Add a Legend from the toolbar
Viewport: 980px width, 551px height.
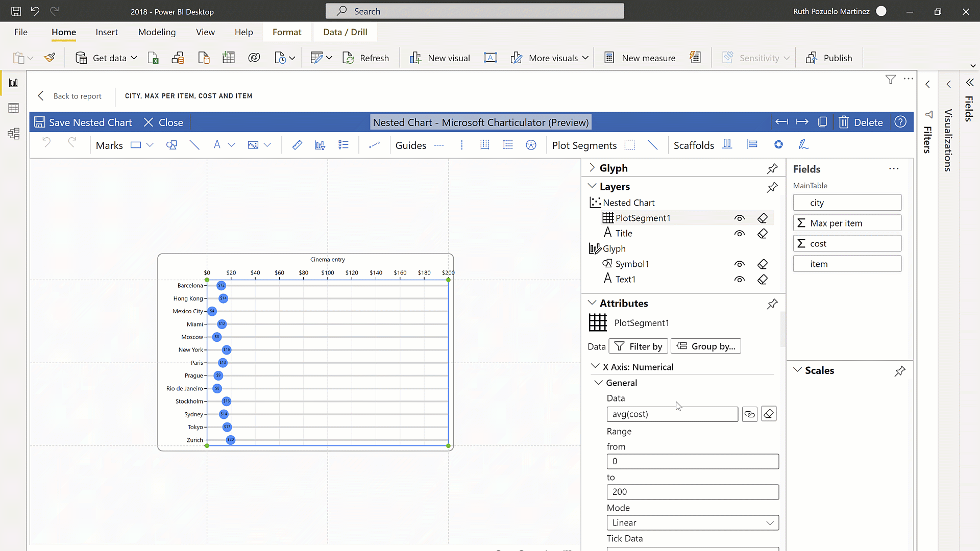tap(344, 145)
